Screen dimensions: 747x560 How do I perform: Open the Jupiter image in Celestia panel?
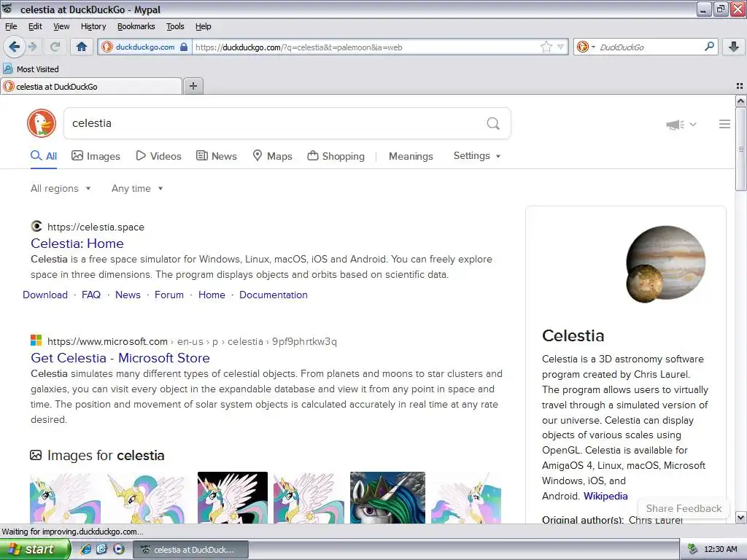coord(665,264)
